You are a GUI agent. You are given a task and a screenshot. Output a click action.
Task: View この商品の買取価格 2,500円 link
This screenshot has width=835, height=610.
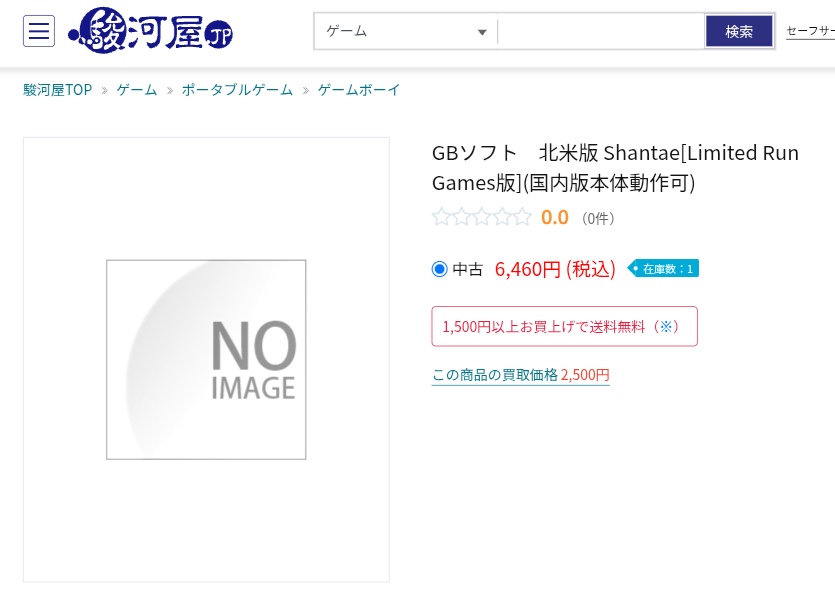[x=521, y=375]
